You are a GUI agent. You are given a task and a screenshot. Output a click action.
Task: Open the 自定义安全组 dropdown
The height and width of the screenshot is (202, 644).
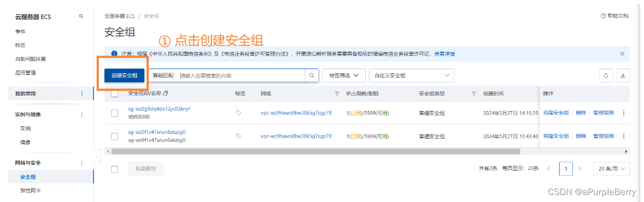pyautogui.click(x=412, y=75)
